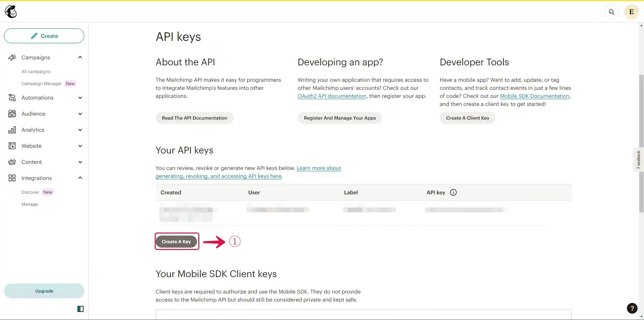Open Manage under Integrations
Viewport: 644px width, 320px height.
click(30, 204)
